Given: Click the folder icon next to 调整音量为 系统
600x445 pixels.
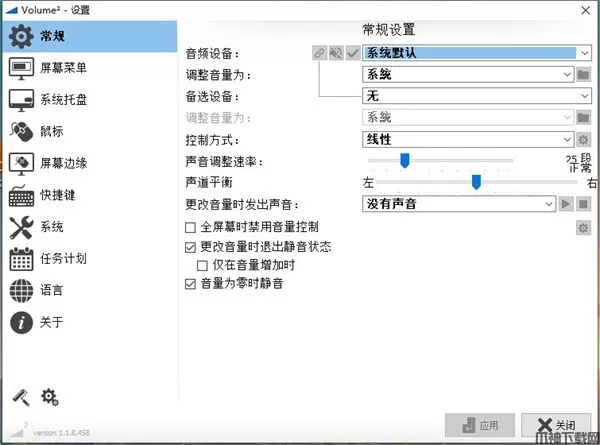Looking at the screenshot, I should [x=583, y=74].
